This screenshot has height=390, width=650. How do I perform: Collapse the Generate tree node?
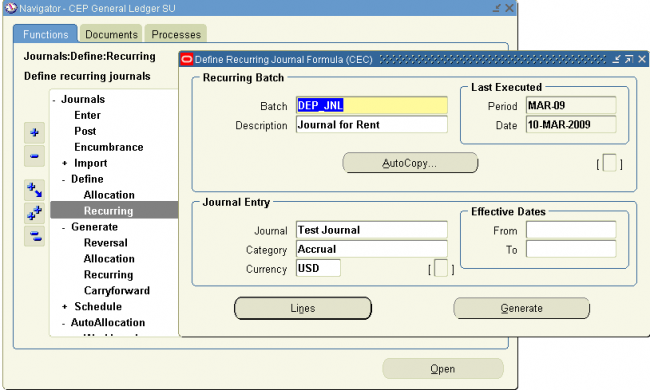click(64, 228)
